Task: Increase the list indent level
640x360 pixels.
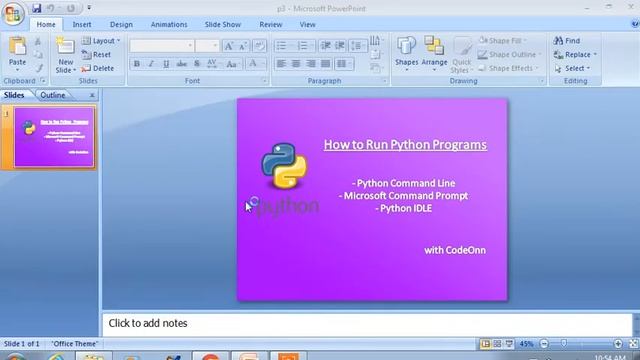Action: click(x=340, y=45)
